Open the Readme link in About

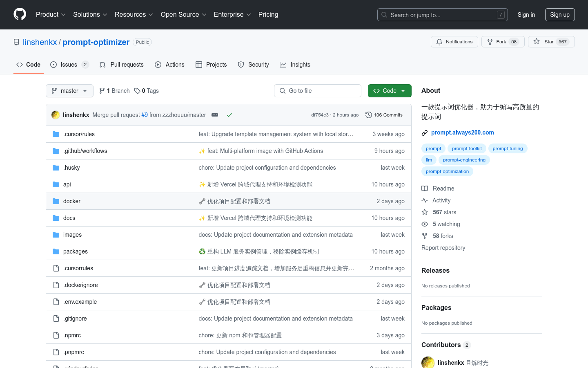438,188
